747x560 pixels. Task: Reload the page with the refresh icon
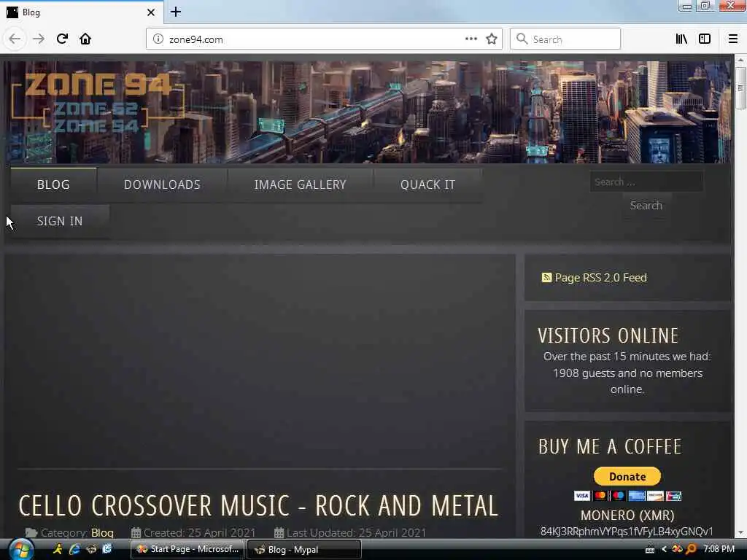(x=63, y=39)
